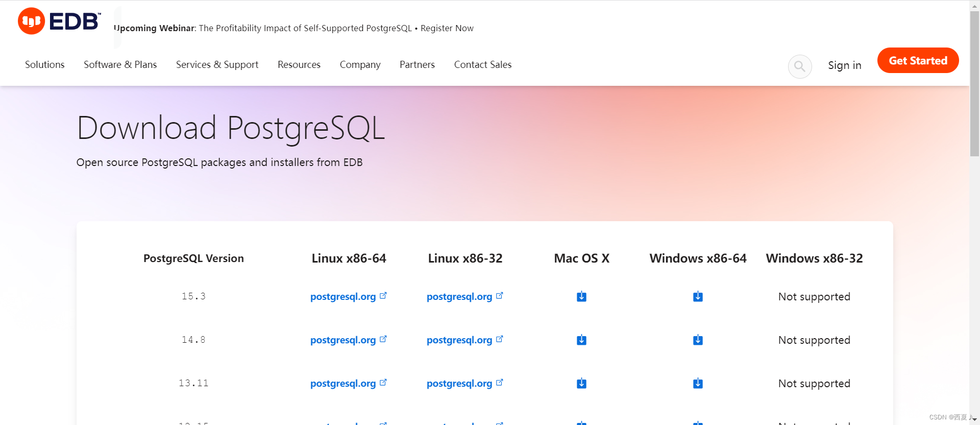Download PostgreSQL 13.11 for Mac OS X
This screenshot has height=425, width=980.
581,384
